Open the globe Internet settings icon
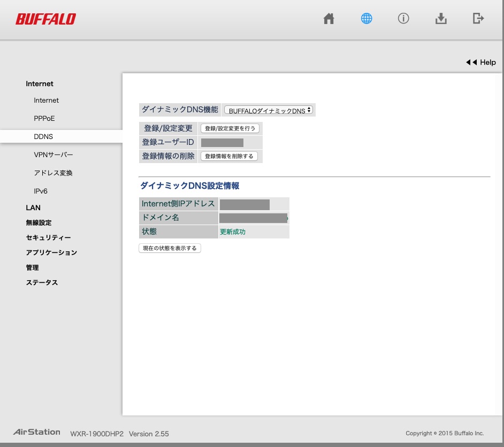 [x=366, y=18]
